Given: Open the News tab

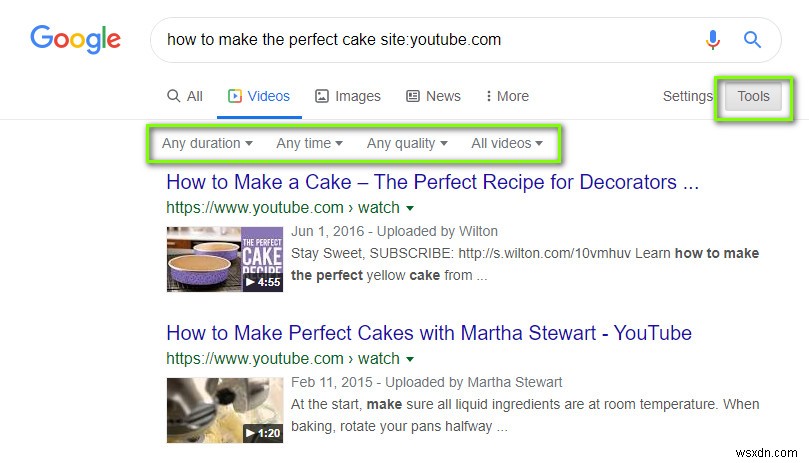Looking at the screenshot, I should [x=433, y=96].
